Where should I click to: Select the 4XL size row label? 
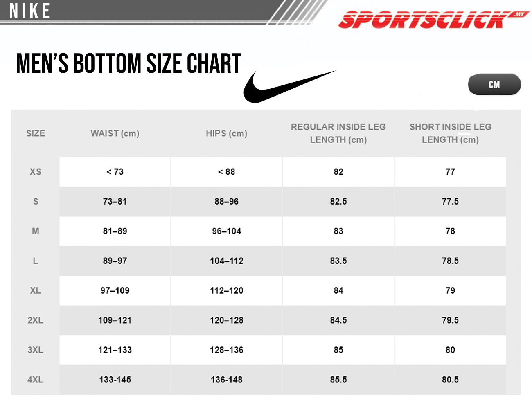tap(36, 380)
